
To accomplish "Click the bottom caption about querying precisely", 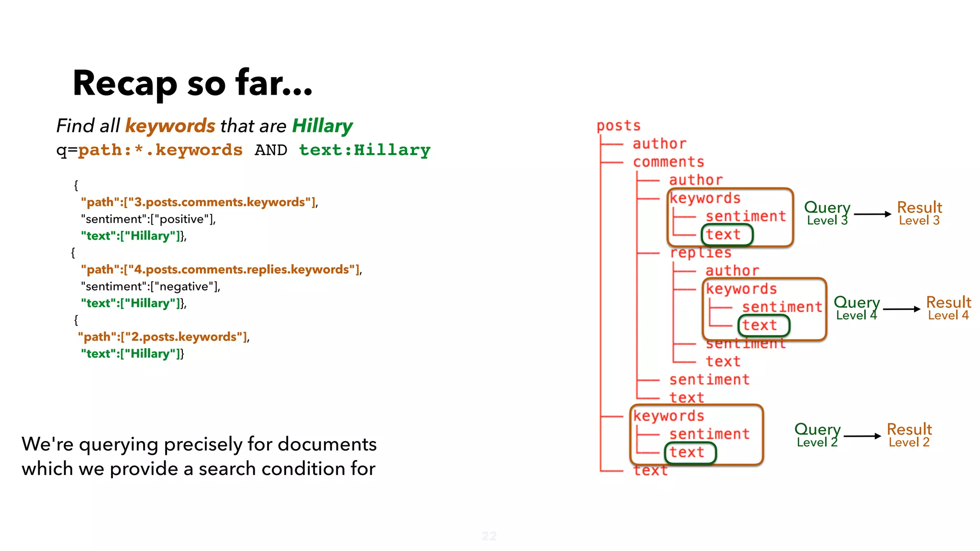I will [x=199, y=456].
